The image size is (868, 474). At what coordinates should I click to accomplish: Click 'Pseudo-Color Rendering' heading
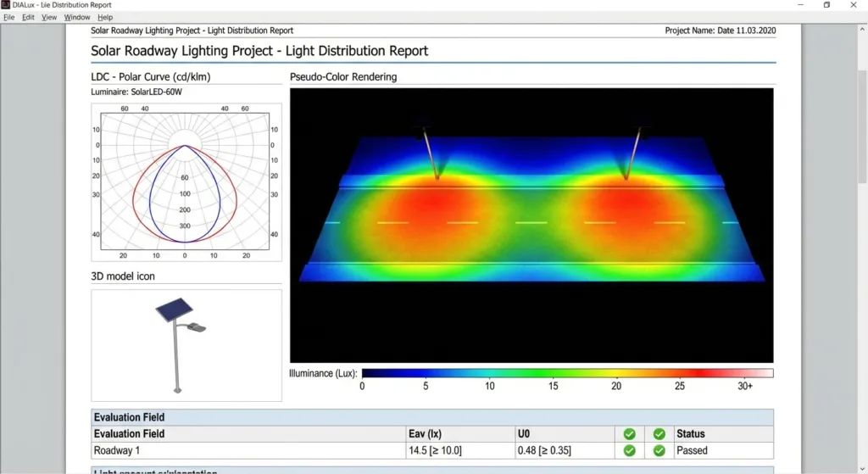pos(343,77)
